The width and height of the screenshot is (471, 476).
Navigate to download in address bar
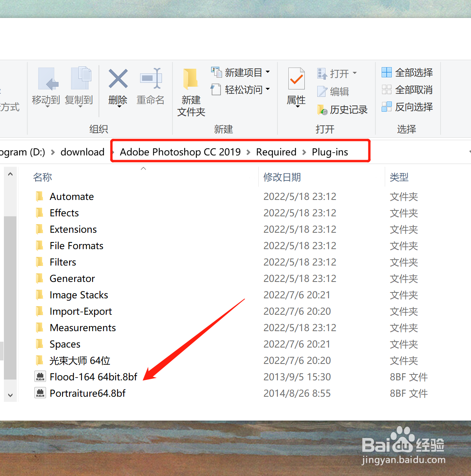point(82,152)
